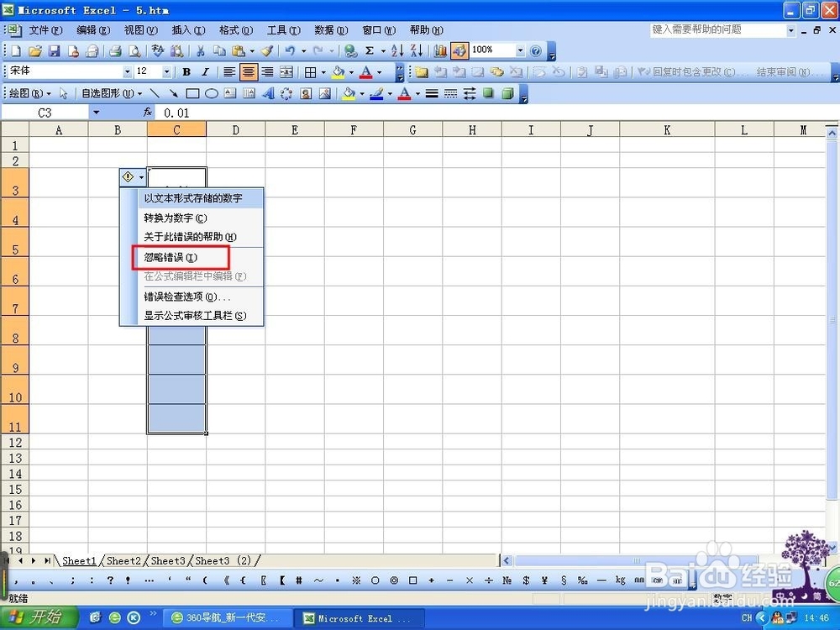This screenshot has height=630, width=840.
Task: Open the font name dropdown
Action: pyautogui.click(x=128, y=71)
